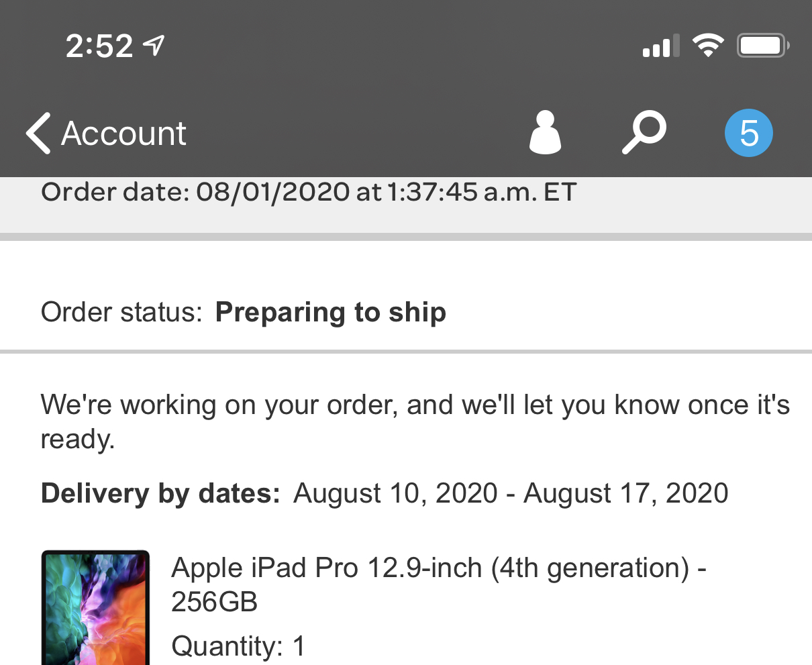Image resolution: width=812 pixels, height=665 pixels.
Task: Tap the 256GB storage text
Action: pos(214,602)
